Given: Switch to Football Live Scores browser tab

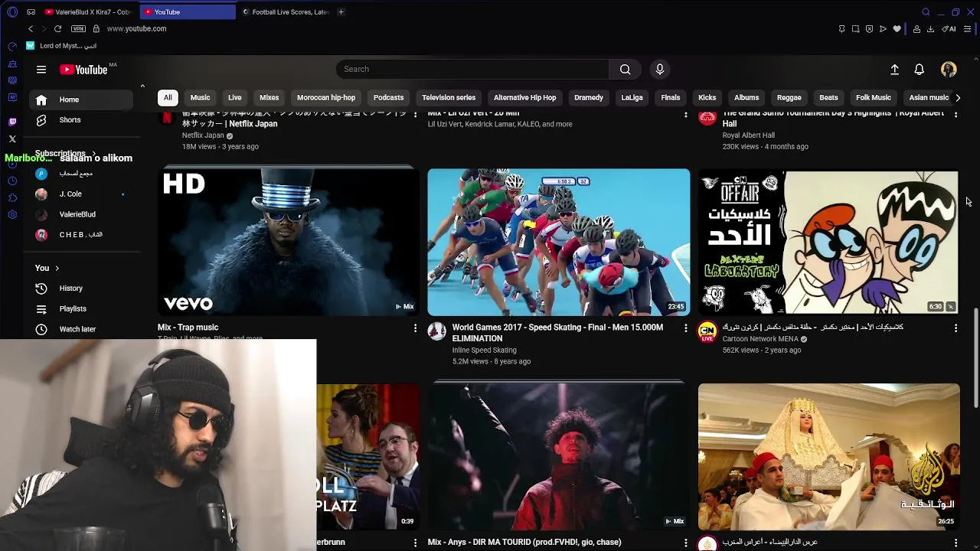Looking at the screenshot, I should point(286,12).
